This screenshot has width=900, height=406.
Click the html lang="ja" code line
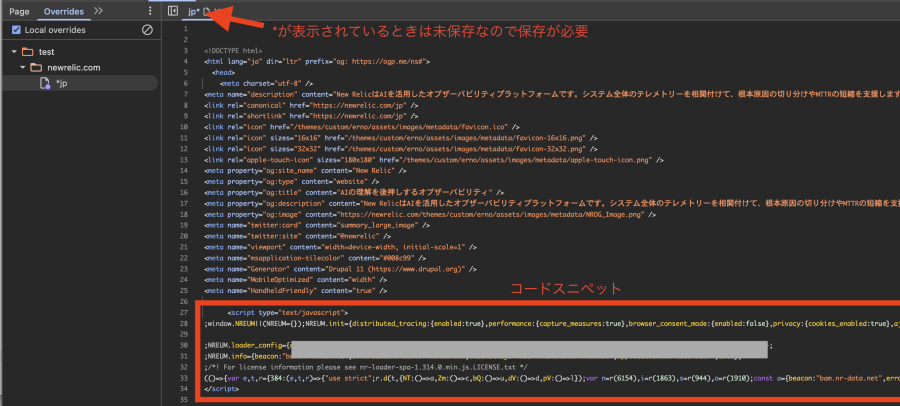click(317, 62)
